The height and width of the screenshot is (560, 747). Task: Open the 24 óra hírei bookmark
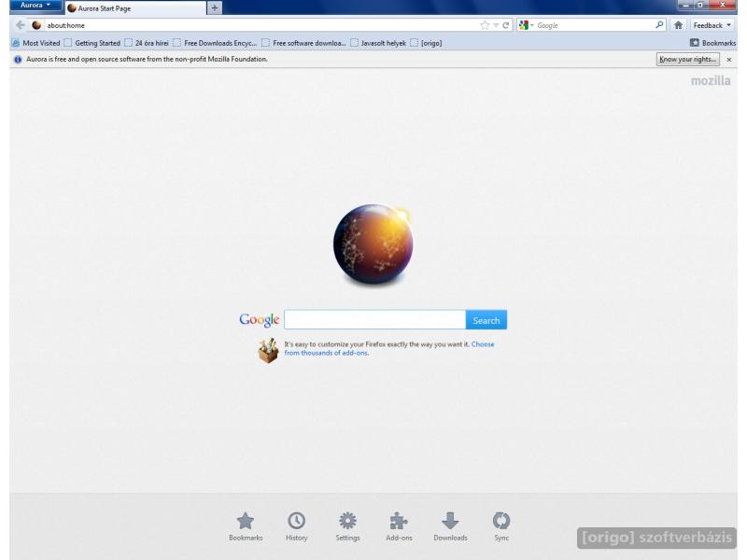[x=147, y=43]
